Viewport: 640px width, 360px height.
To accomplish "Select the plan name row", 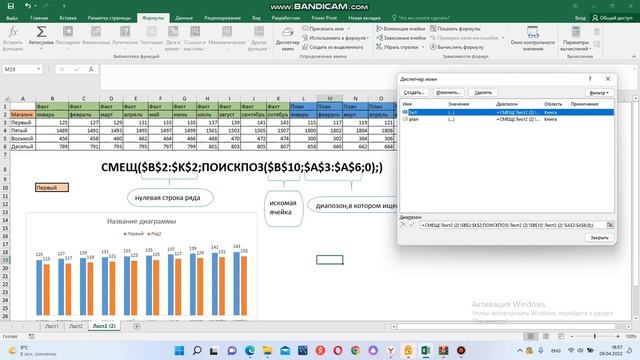I will (507, 119).
